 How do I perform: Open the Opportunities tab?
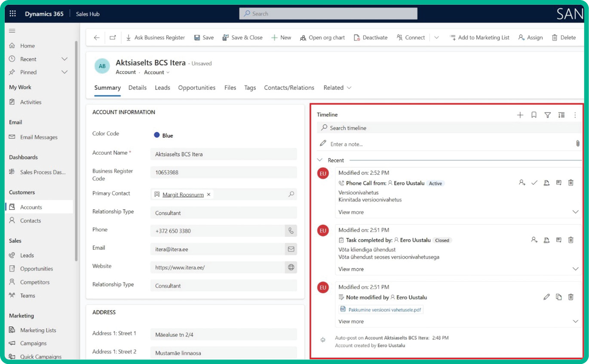tap(197, 88)
